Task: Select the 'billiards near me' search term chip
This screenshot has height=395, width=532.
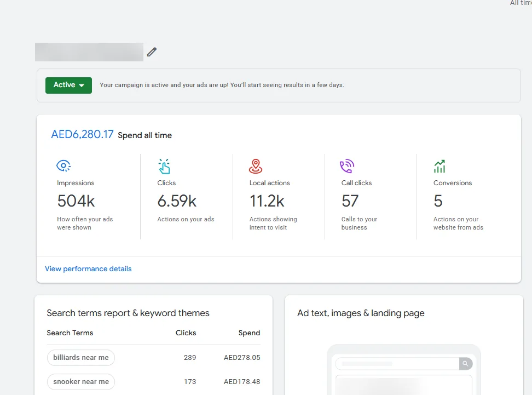Action: 81,358
